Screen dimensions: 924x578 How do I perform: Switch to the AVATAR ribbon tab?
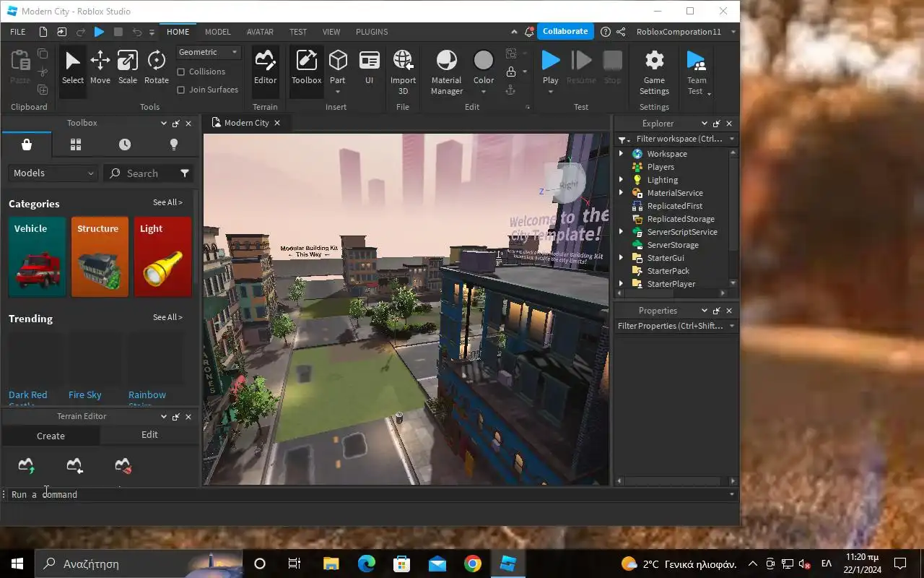260,32
